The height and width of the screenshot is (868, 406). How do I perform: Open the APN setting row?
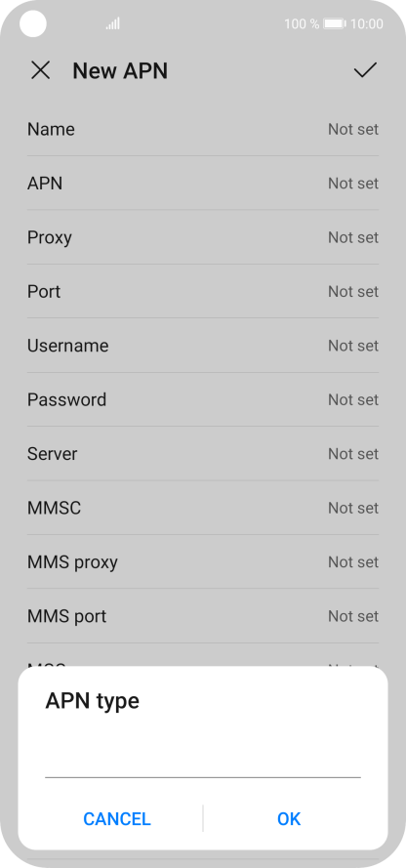click(x=203, y=184)
